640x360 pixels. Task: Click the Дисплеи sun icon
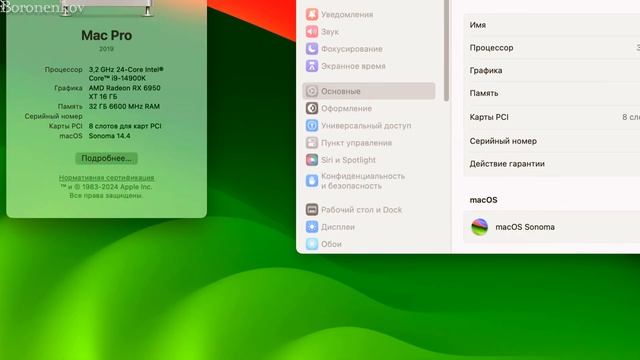312,227
